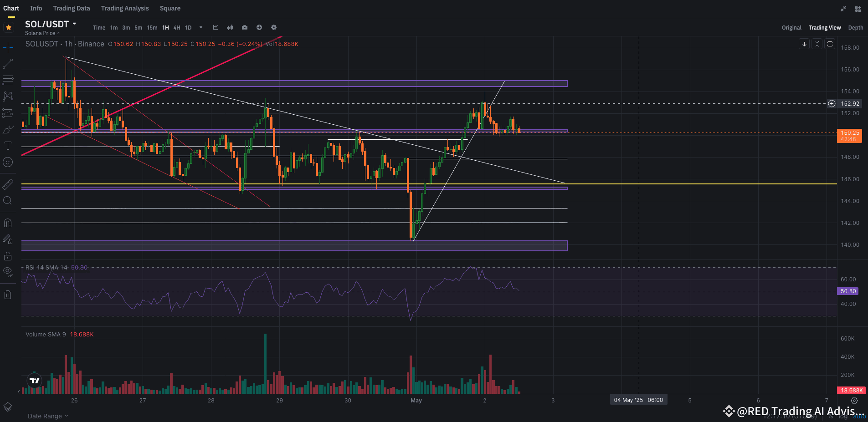
Task: Open the Trading Analysis menu
Action: 124,8
